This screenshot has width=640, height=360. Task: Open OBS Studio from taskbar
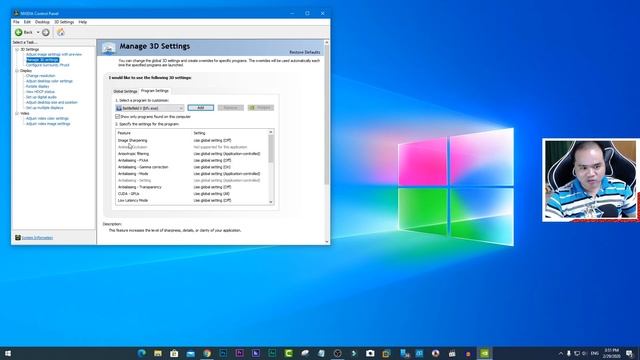tap(338, 353)
